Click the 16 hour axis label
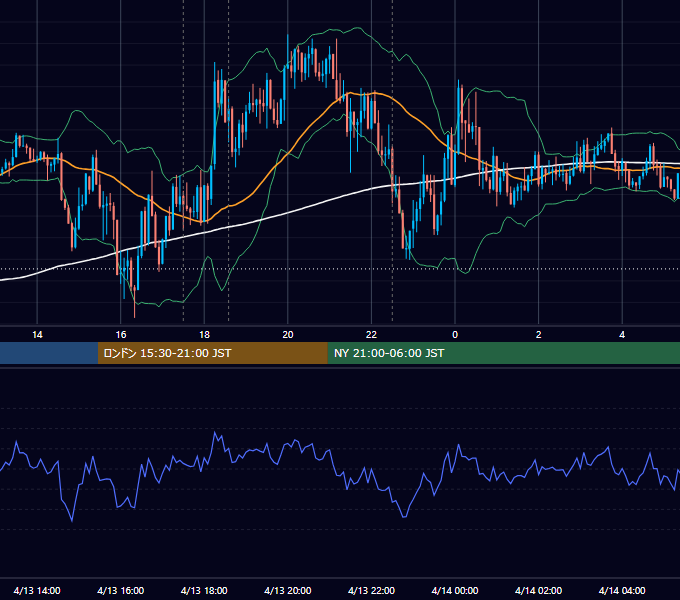This screenshot has height=600, width=680. [121, 335]
